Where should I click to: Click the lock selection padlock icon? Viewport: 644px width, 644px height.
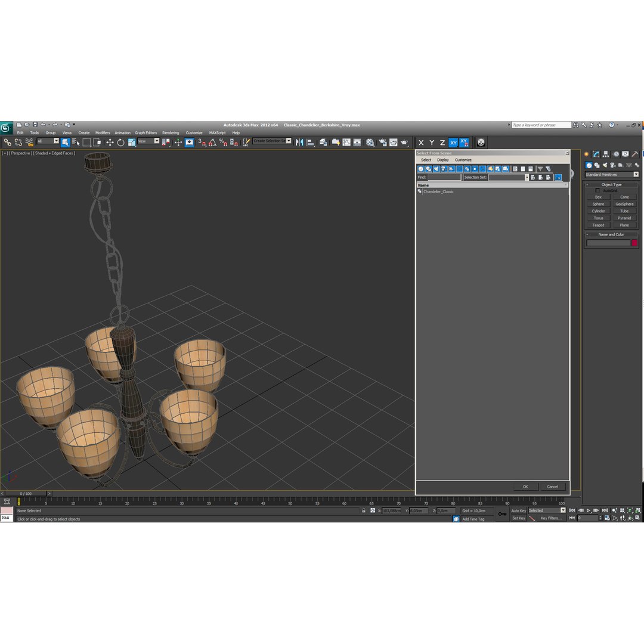[364, 510]
